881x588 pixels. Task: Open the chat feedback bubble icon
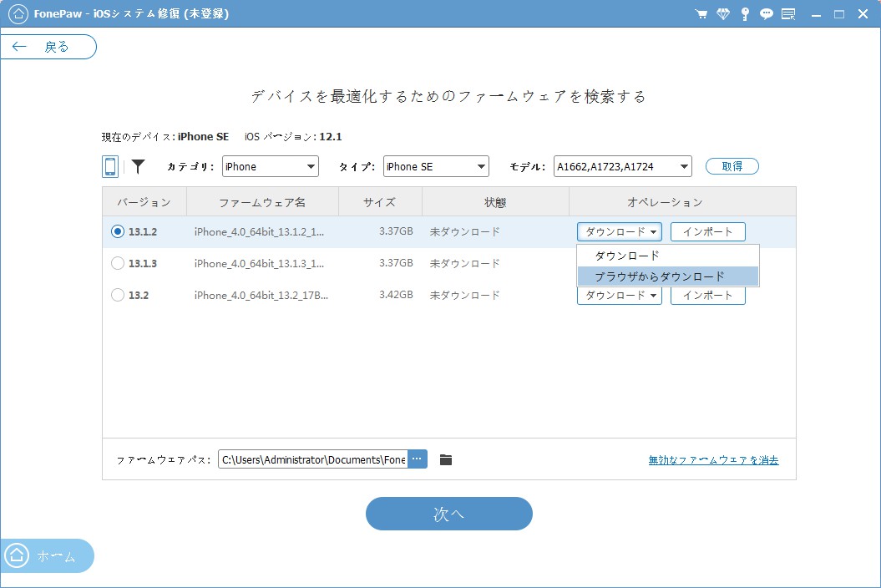tap(767, 14)
